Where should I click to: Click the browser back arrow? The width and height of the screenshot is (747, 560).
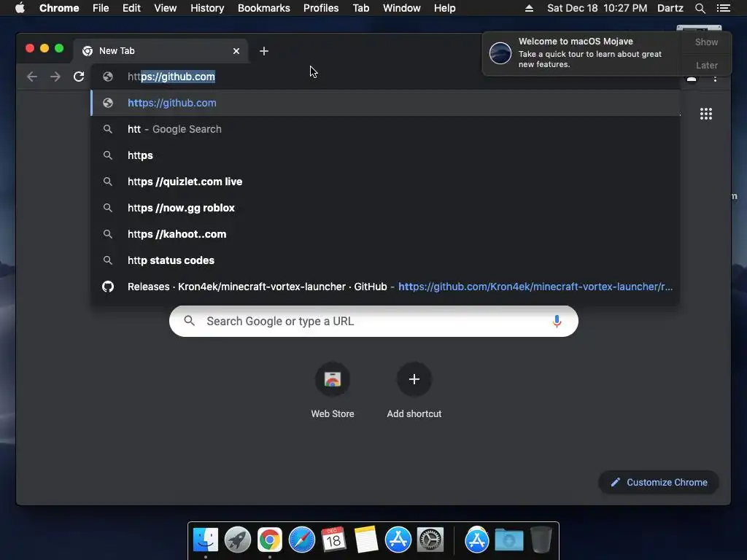32,77
